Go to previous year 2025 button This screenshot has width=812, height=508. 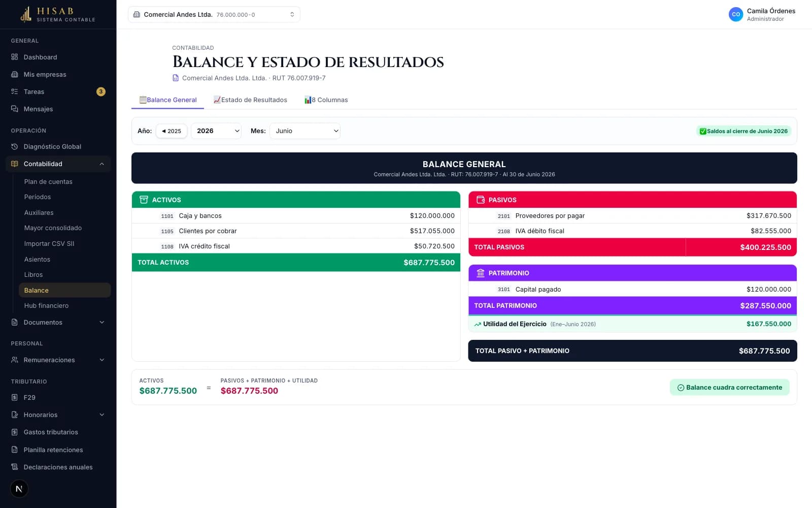(x=172, y=131)
